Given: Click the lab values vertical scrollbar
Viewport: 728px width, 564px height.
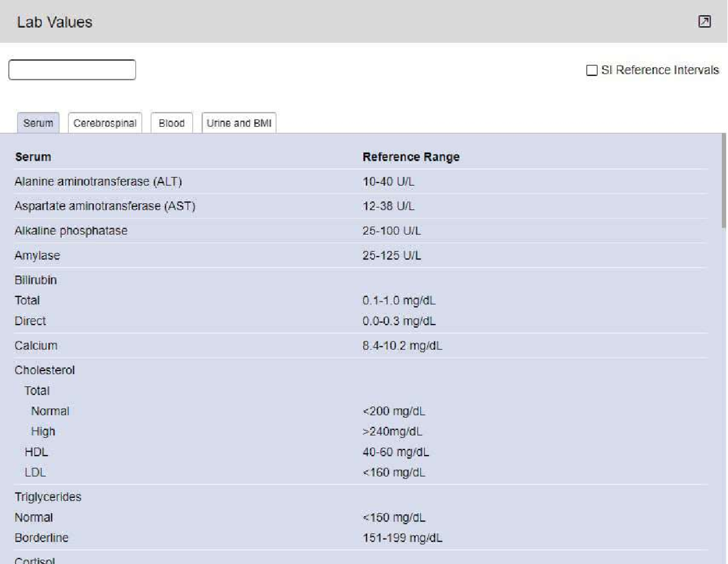Looking at the screenshot, I should (724, 180).
